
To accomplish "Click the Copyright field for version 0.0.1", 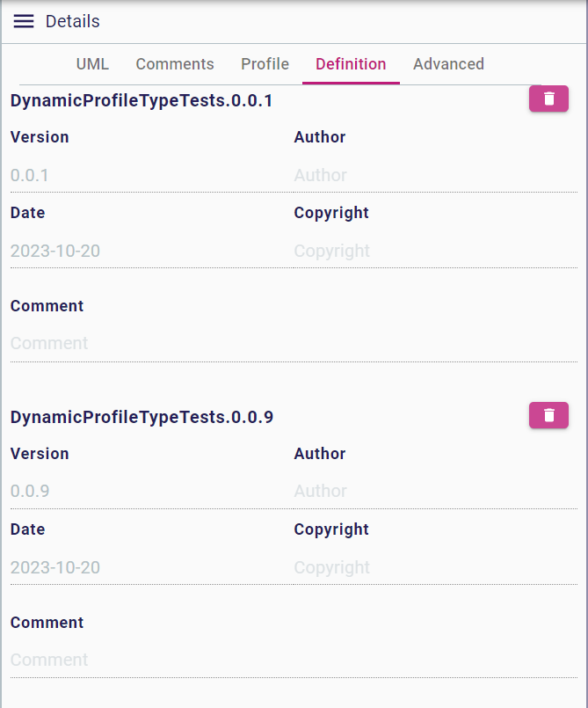I will coord(422,251).
